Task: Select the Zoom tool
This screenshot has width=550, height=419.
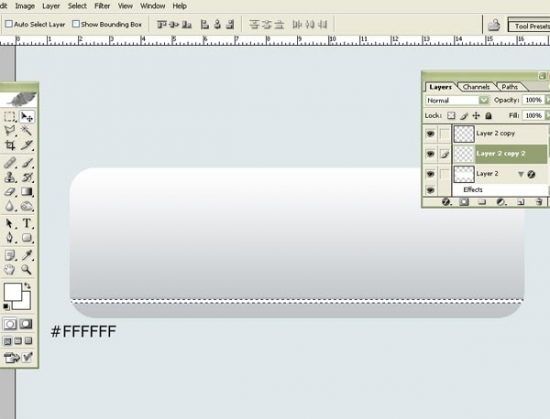Action: [27, 270]
